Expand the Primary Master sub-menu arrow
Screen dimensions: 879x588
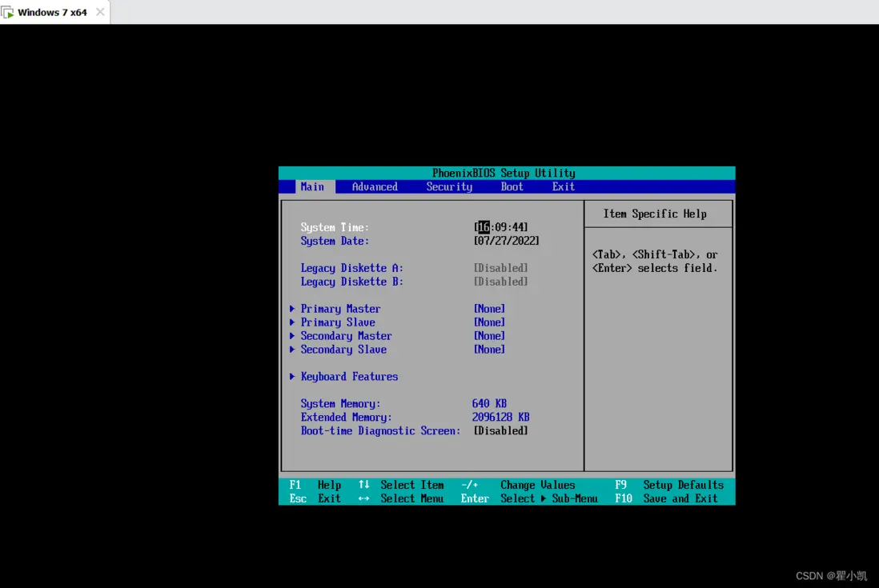point(292,309)
